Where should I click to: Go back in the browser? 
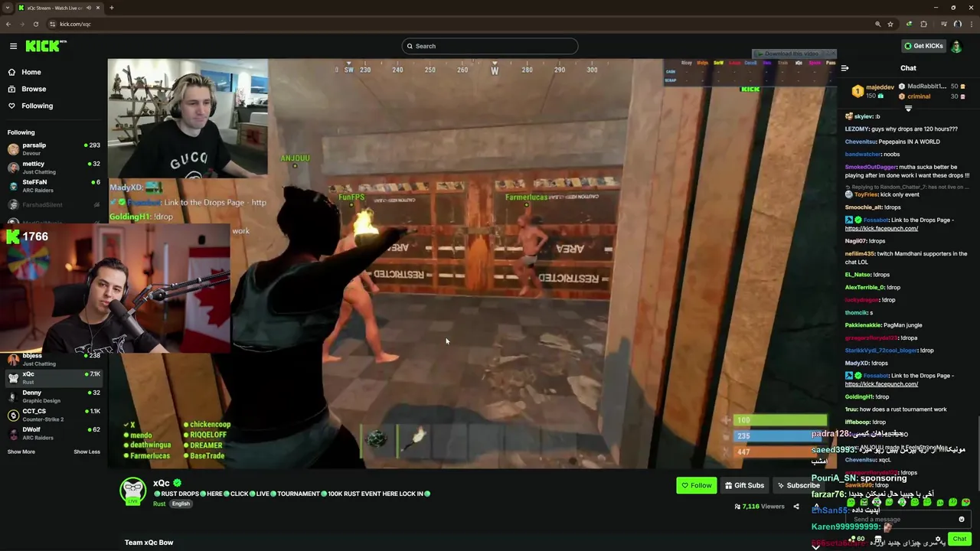tap(8, 24)
